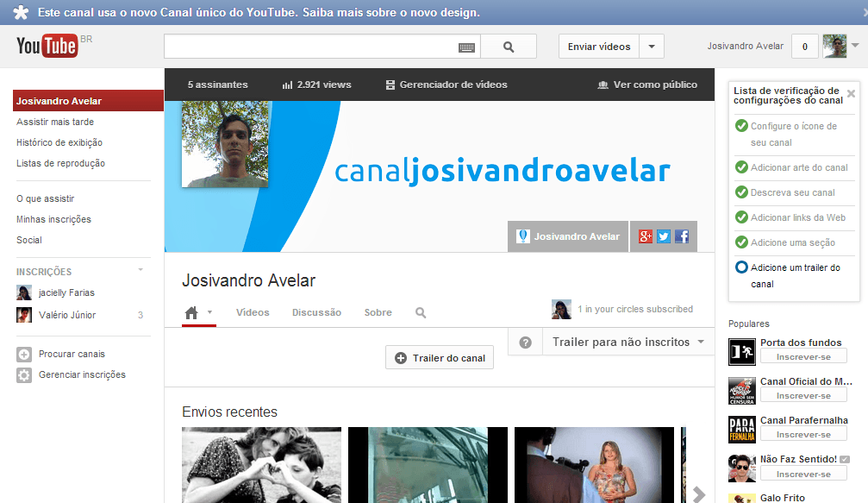The width and height of the screenshot is (868, 503).
Task: Click the Canal Parafernalha channel icon
Action: coord(742,430)
